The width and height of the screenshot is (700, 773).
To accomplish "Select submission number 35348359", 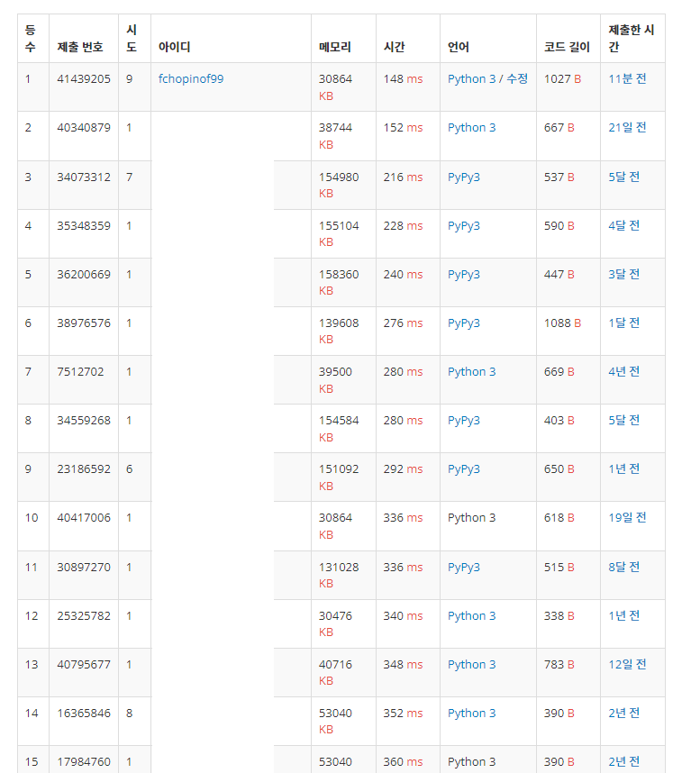I will [x=83, y=226].
